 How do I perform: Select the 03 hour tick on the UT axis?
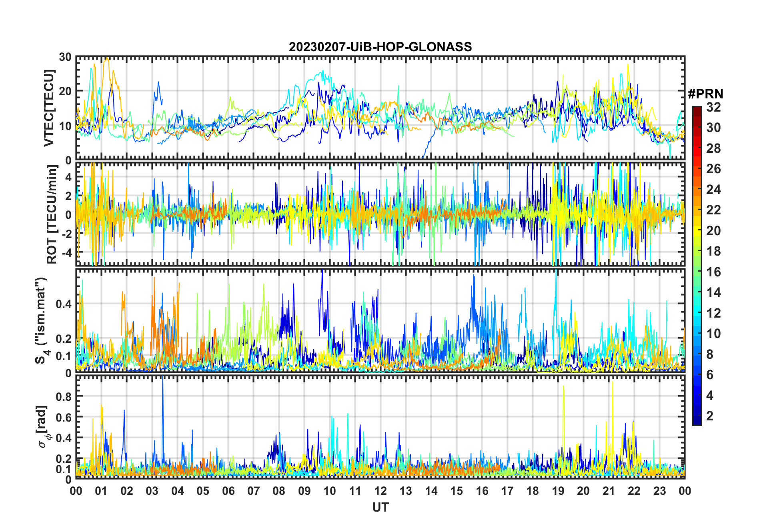[x=152, y=491]
